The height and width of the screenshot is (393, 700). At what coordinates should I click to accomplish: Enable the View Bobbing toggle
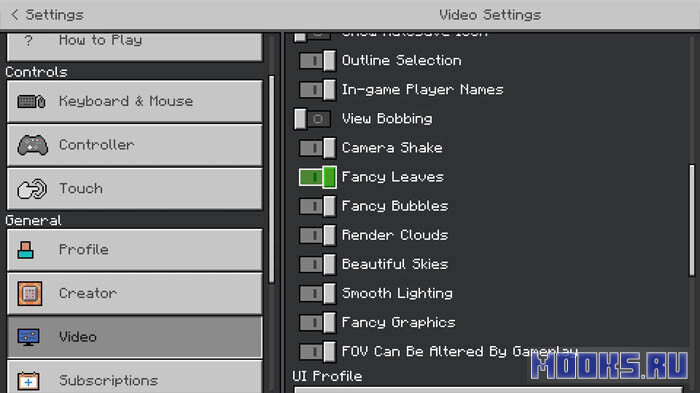click(312, 119)
